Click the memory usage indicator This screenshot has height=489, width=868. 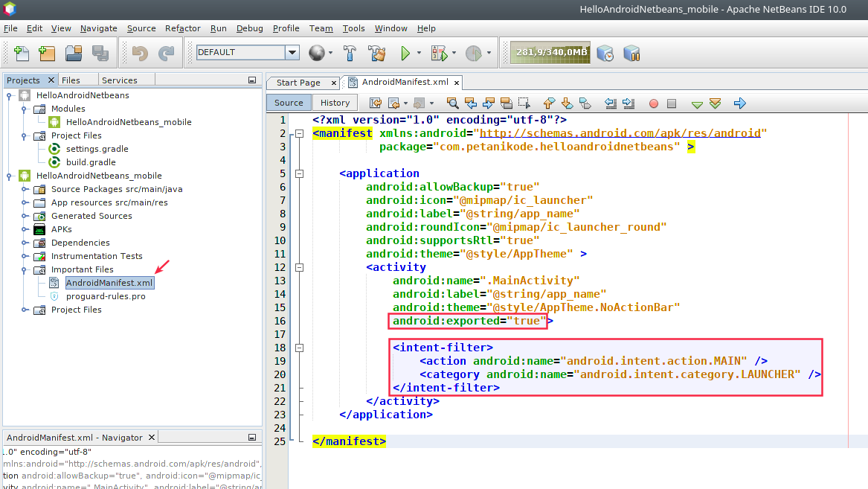tap(550, 53)
